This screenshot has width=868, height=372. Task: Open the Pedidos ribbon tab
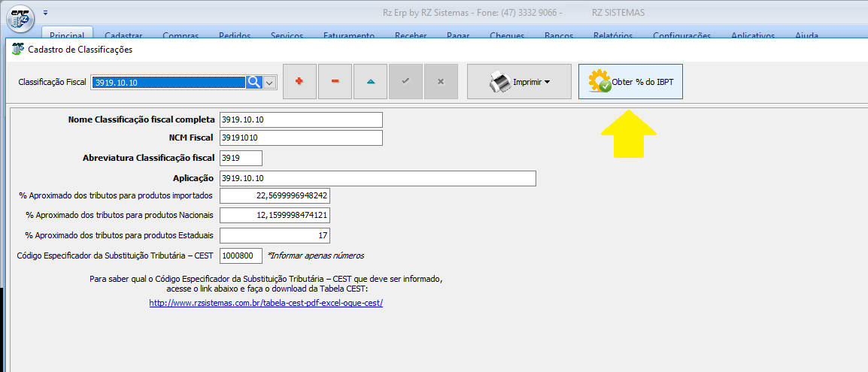pos(235,35)
